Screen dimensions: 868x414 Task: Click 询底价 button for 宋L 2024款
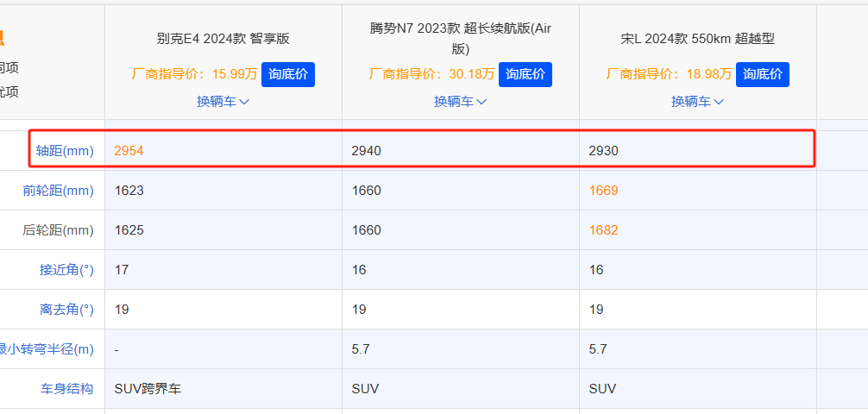pyautogui.click(x=762, y=75)
